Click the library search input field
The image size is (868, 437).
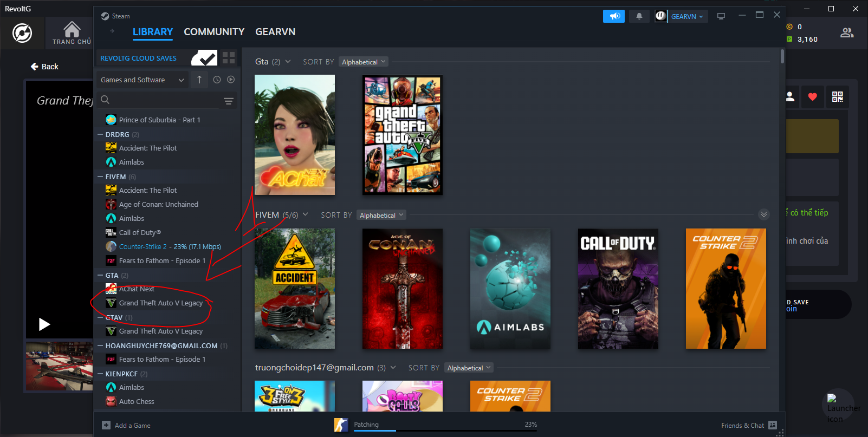point(166,100)
